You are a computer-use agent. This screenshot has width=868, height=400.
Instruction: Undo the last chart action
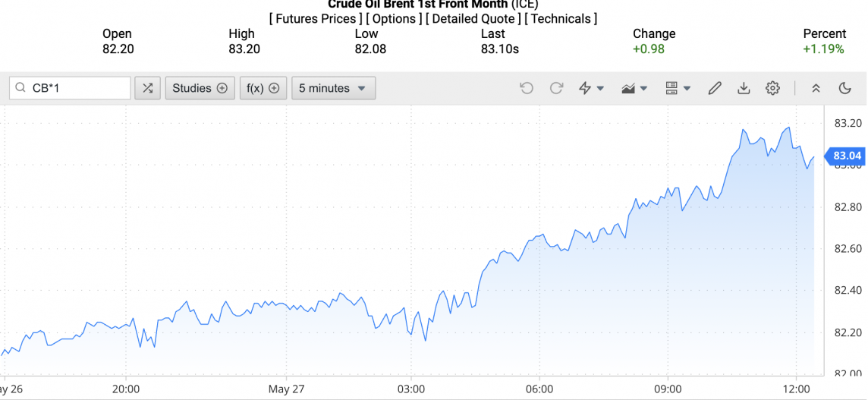tap(527, 88)
